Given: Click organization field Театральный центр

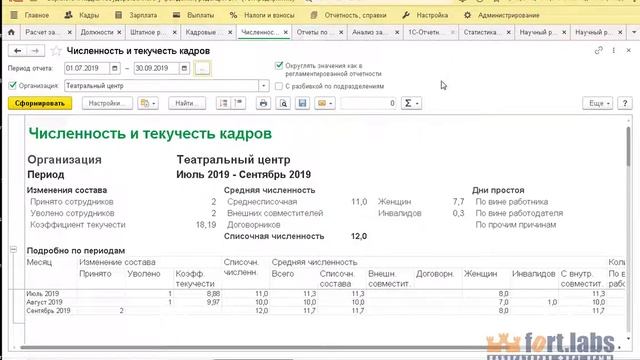Looking at the screenshot, I should pyautogui.click(x=162, y=86).
